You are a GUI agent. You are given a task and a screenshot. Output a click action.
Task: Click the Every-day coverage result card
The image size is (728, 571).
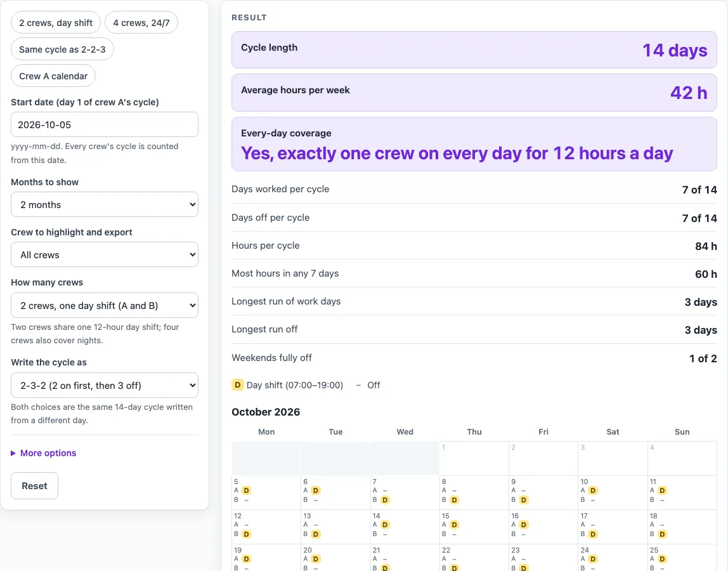(474, 144)
